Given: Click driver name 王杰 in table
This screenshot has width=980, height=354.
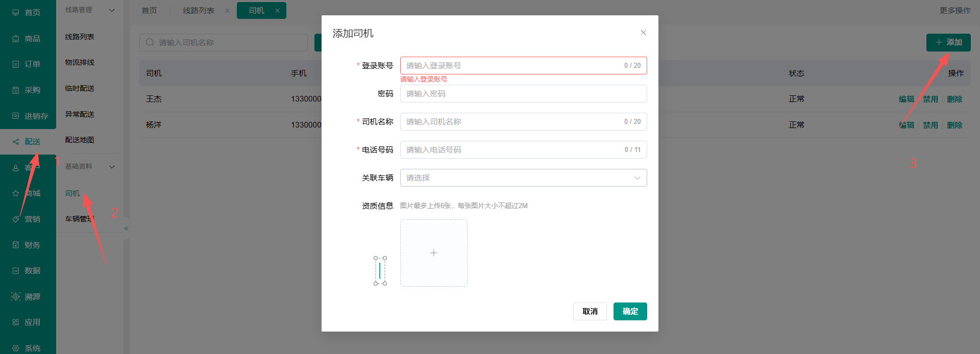Looking at the screenshot, I should point(154,99).
